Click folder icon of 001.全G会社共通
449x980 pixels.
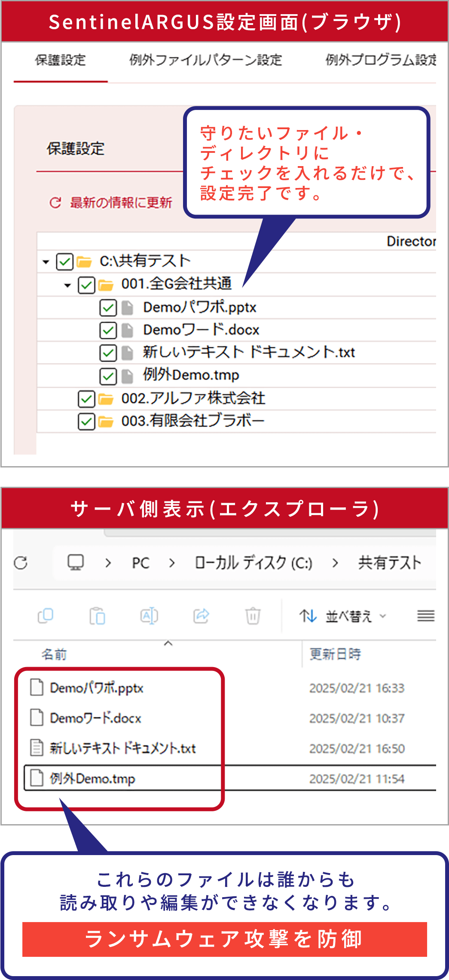106,285
